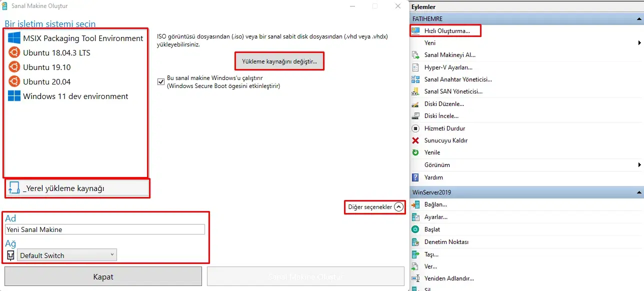Click the Yerel yükleme kaynağı icon
The height and width of the screenshot is (291, 644).
coord(13,188)
